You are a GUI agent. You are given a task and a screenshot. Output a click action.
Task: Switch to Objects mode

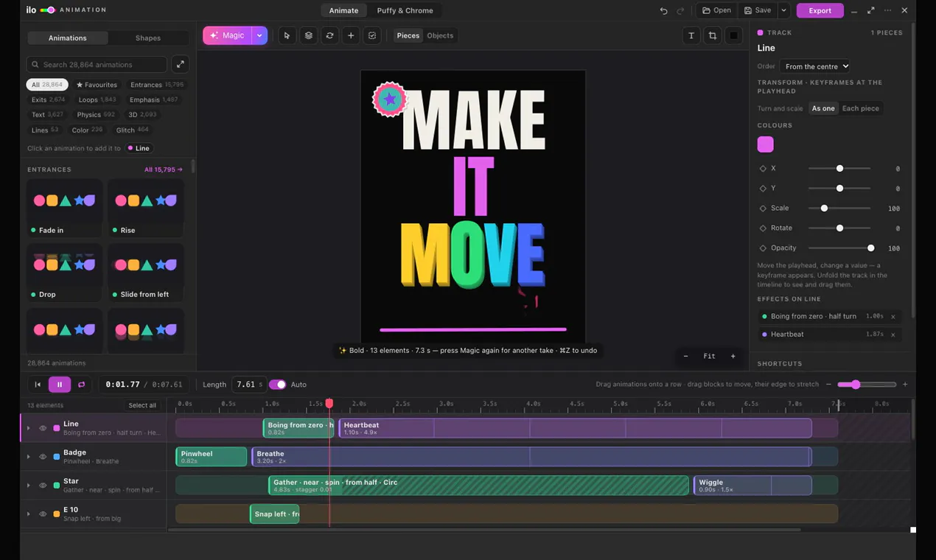(440, 35)
